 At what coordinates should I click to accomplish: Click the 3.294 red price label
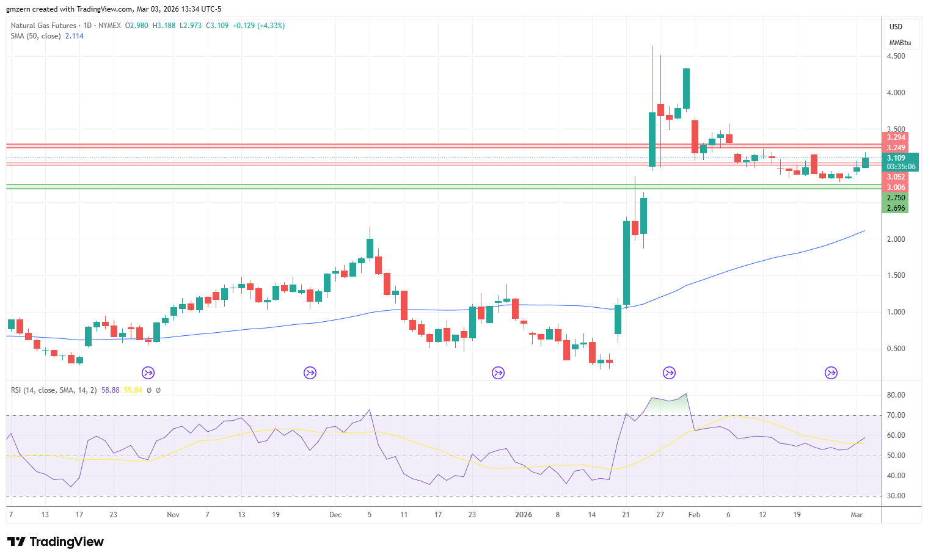896,137
